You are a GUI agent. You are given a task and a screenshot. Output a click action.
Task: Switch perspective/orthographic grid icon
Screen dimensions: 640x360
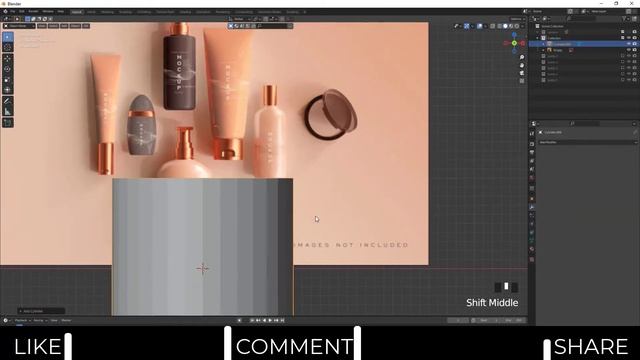[x=522, y=81]
